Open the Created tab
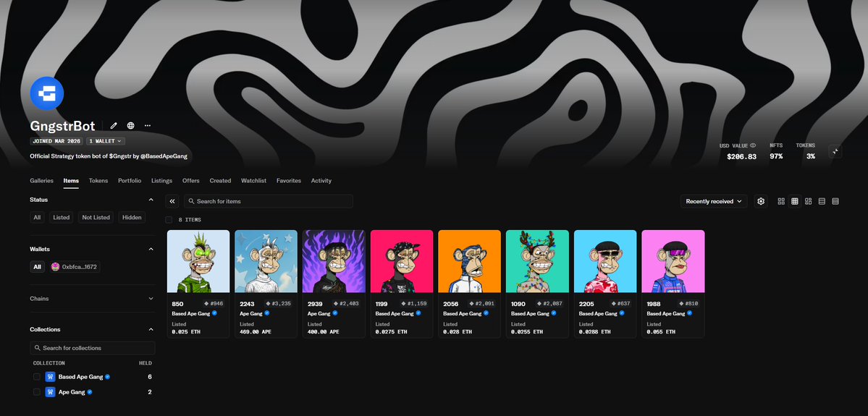The height and width of the screenshot is (416, 868). point(220,181)
